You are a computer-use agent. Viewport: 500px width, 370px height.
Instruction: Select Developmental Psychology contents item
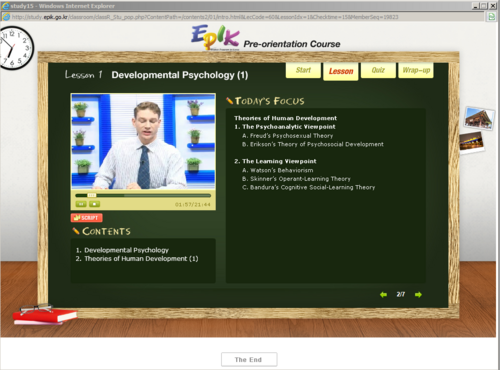tap(122, 250)
